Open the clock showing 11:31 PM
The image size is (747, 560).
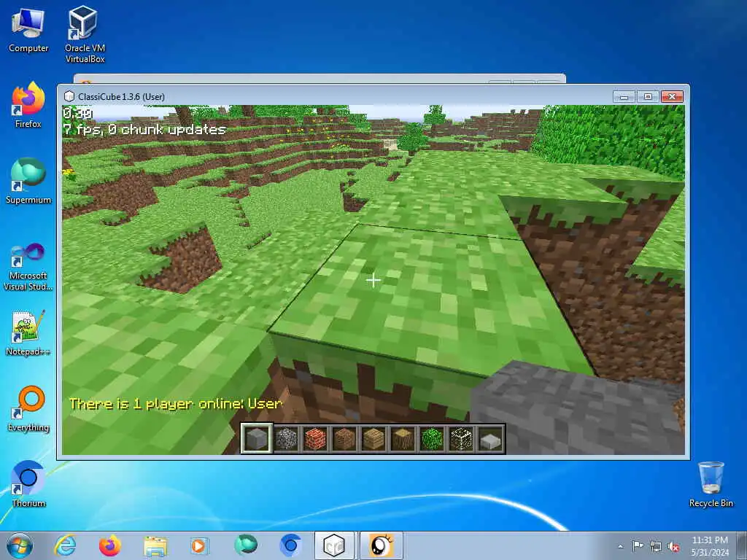tap(710, 545)
